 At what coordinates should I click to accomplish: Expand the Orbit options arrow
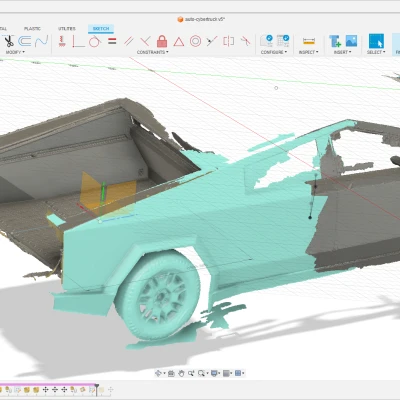click(164, 373)
